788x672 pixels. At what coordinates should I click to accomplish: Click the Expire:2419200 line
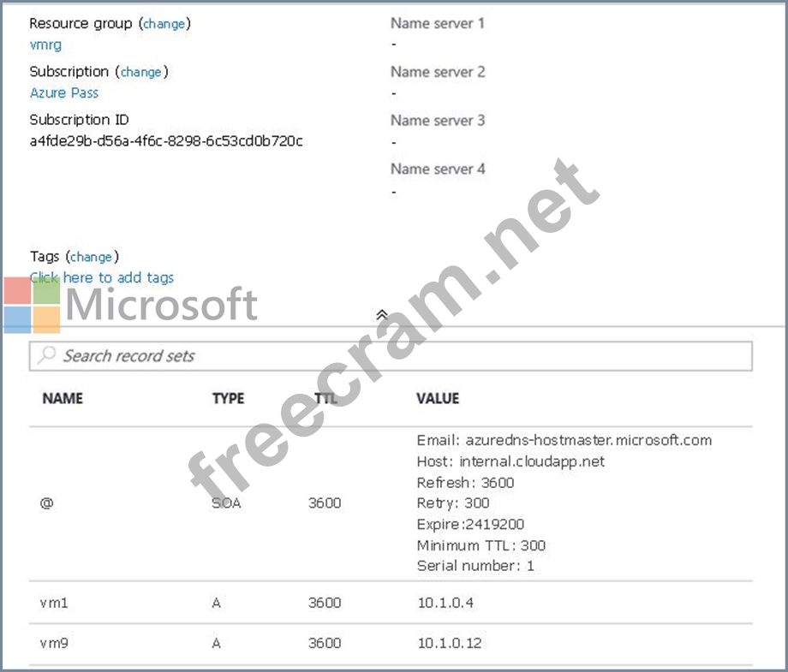470,525
